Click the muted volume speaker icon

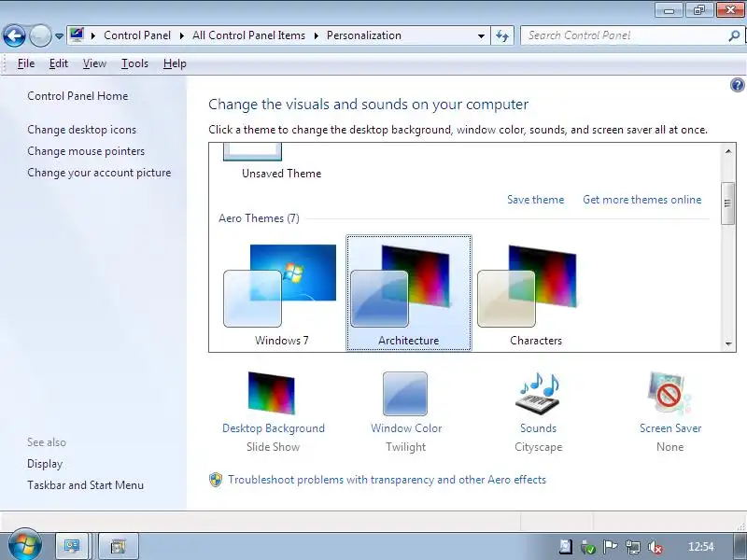click(656, 547)
